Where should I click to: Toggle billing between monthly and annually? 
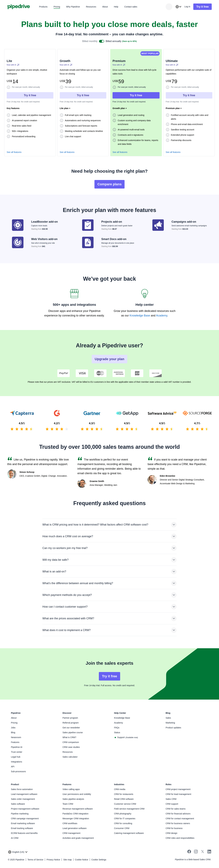coord(102,41)
